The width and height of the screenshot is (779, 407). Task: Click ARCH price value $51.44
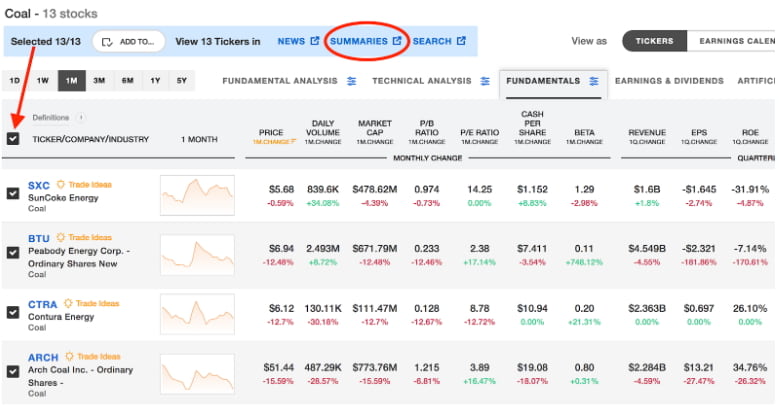[279, 367]
